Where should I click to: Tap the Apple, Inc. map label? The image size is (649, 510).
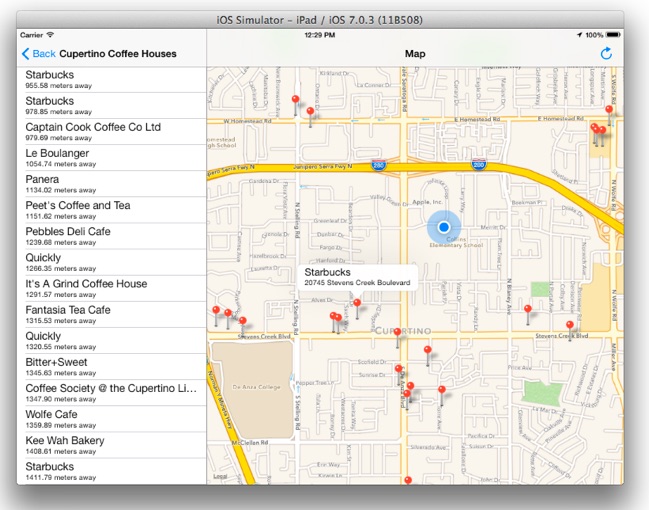click(x=427, y=202)
